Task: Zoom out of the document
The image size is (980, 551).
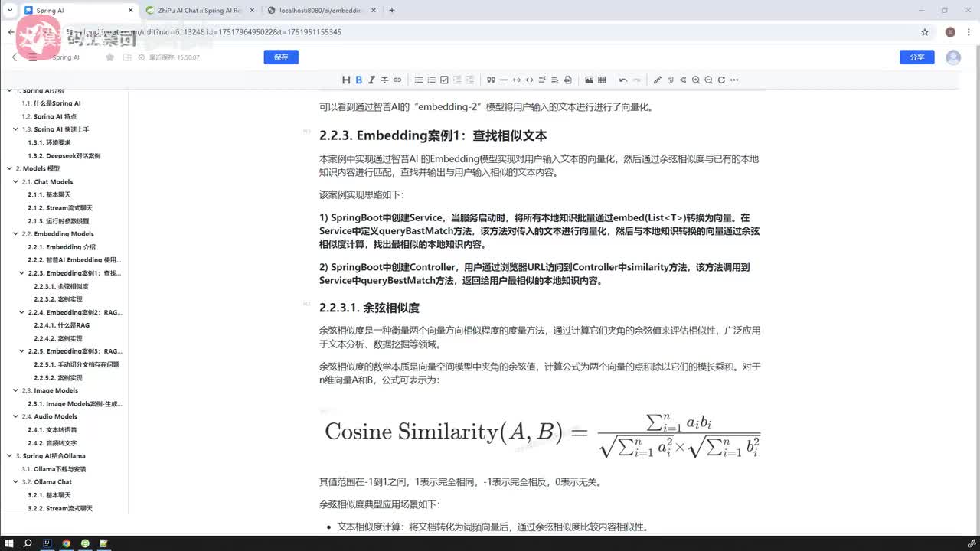Action: click(709, 80)
